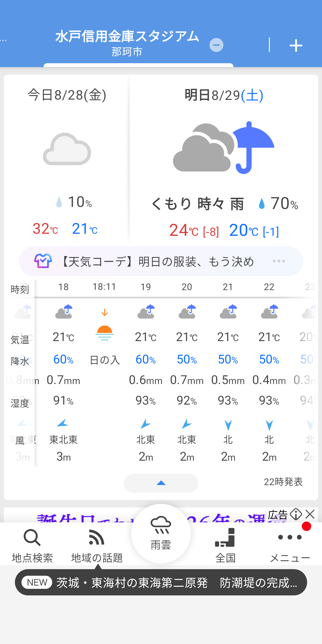Screen dimensions: 322x644
Task: Select today's 今日8/28(金) forecast panel
Action: pyautogui.click(x=67, y=158)
